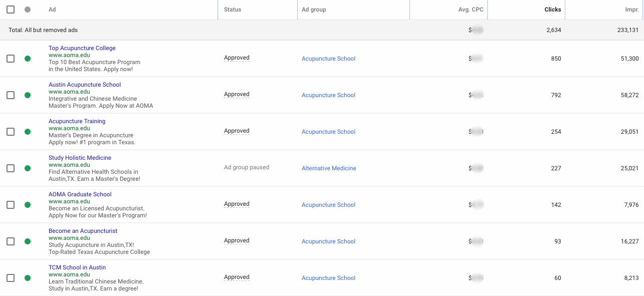Click the 58,272 impressions value

click(629, 95)
